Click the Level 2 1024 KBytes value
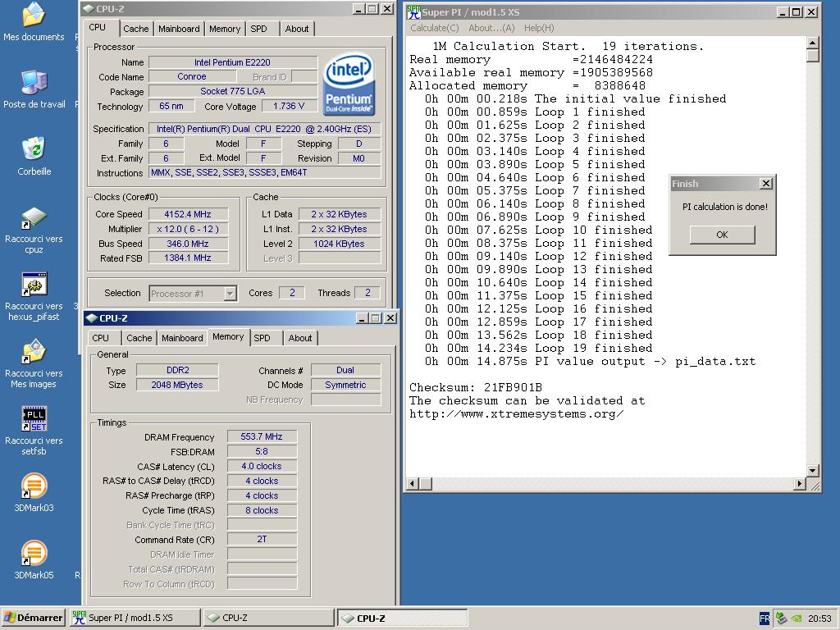This screenshot has width=840, height=630. 339,244
